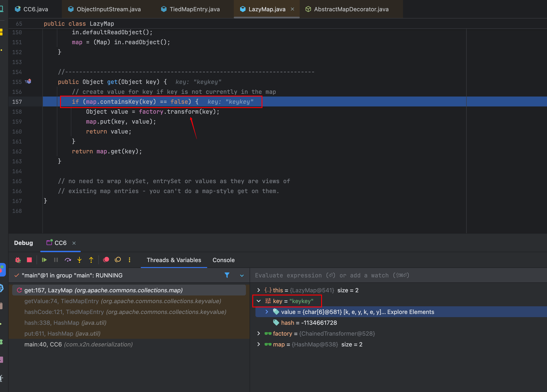Image resolution: width=547 pixels, height=392 pixels.
Task: Select stack frame hashCode:121, TiedMapEntry
Action: (x=129, y=312)
